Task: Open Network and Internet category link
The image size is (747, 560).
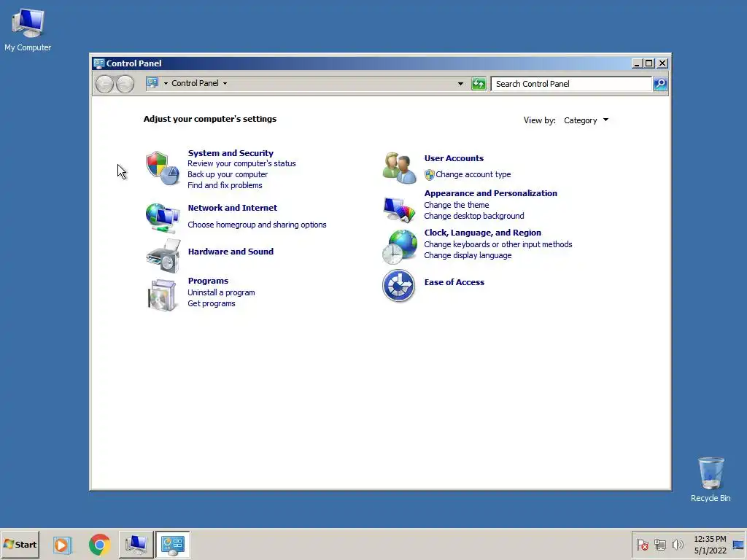Action: (233, 208)
